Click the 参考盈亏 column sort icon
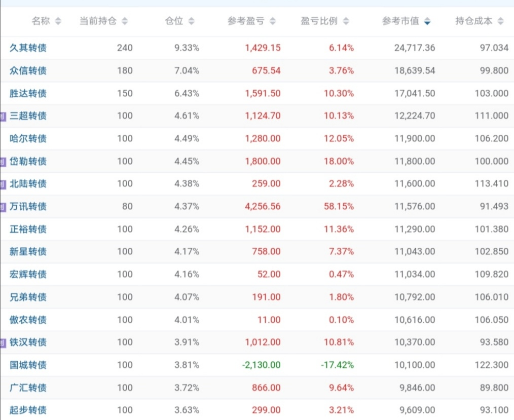 point(273,21)
